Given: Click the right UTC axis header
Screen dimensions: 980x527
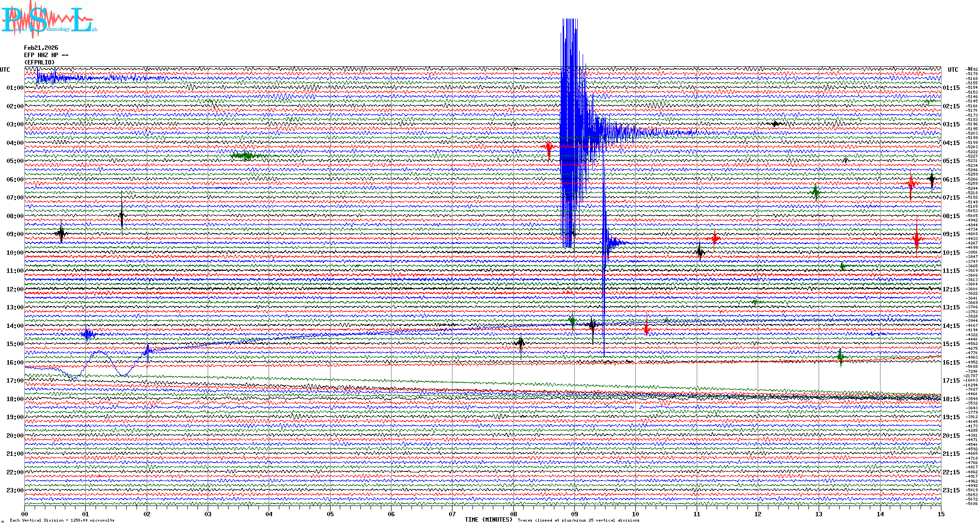Looking at the screenshot, I should pyautogui.click(x=953, y=70).
